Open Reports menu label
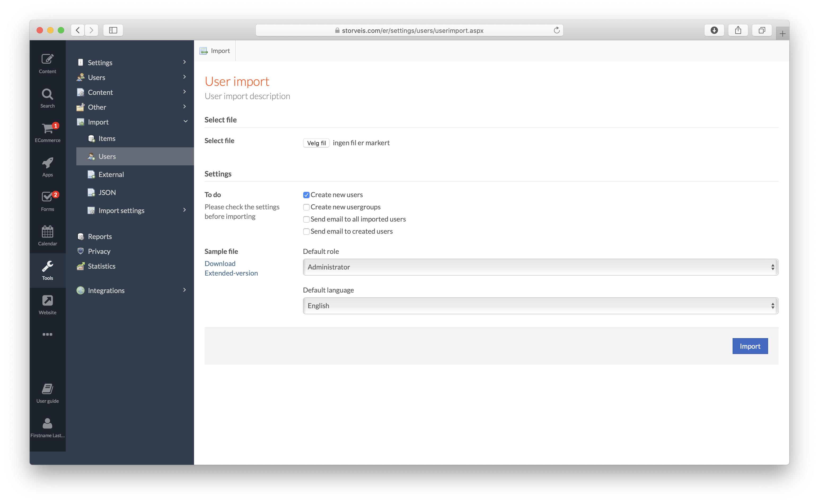819x504 pixels. [100, 237]
